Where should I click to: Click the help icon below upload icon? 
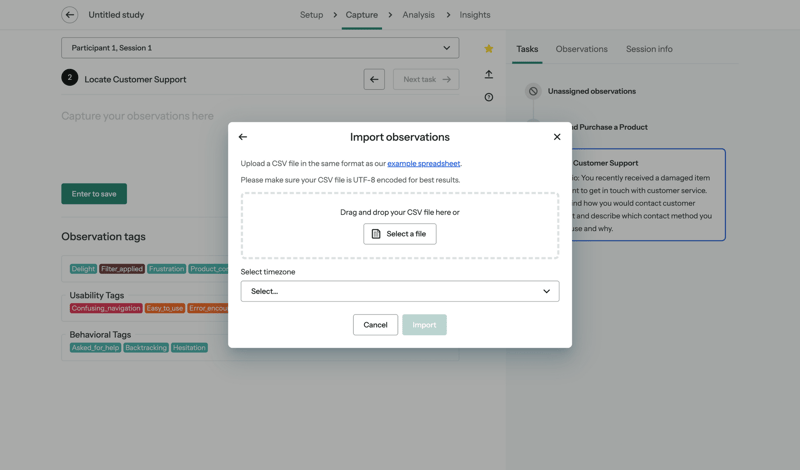coord(489,97)
